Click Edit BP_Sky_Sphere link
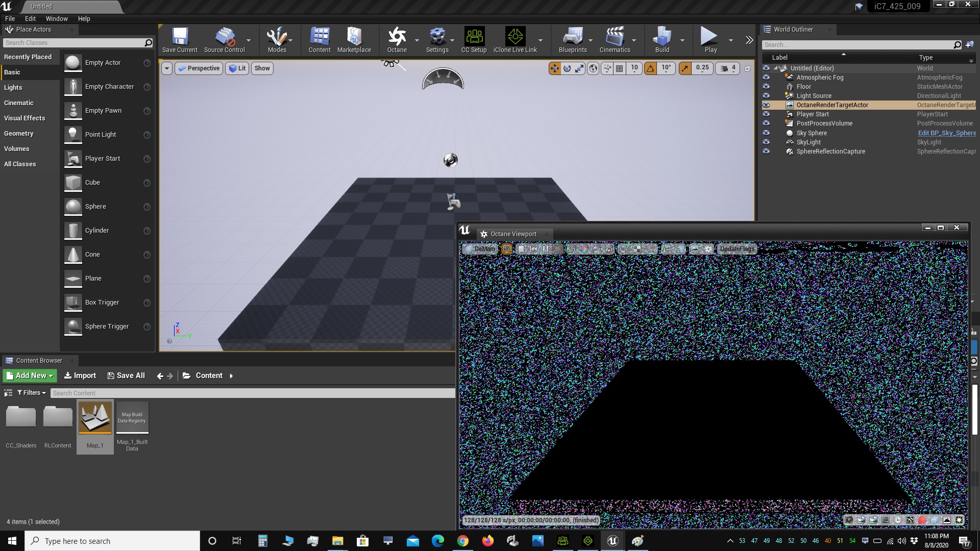This screenshot has height=551, width=980. click(946, 133)
